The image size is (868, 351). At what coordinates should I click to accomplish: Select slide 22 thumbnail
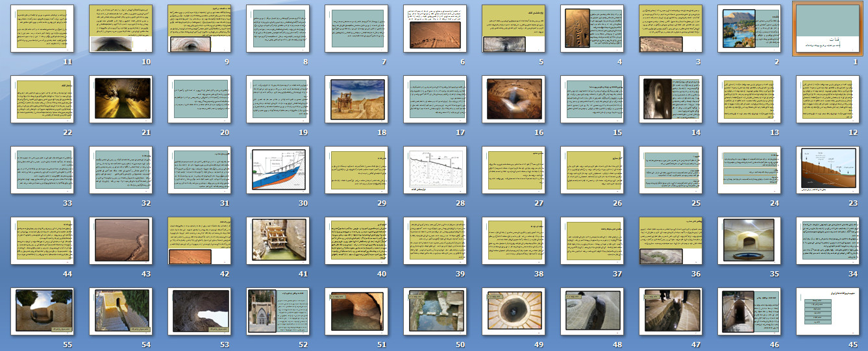(x=42, y=99)
